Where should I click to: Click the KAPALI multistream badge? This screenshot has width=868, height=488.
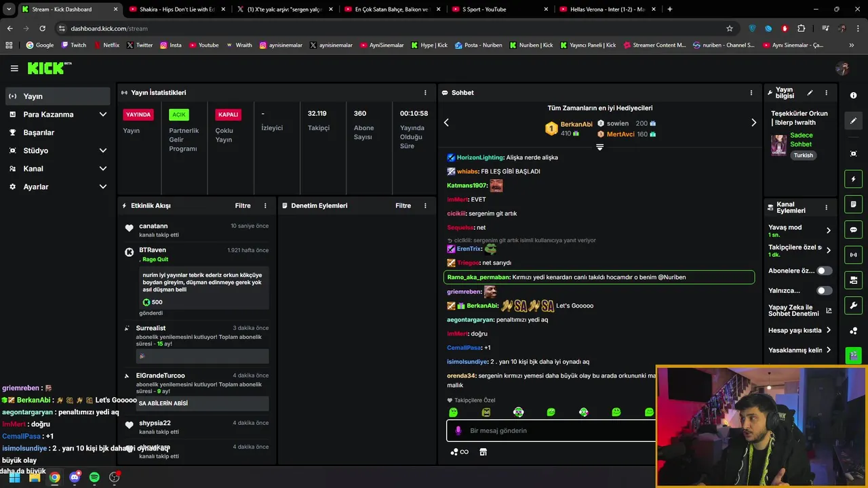pyautogui.click(x=229, y=115)
